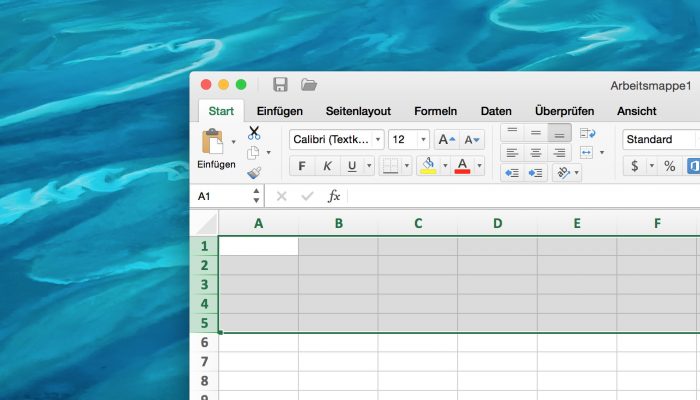Open the copy options dropdown arrow
Screen dimensions: 700x400
click(x=268, y=153)
